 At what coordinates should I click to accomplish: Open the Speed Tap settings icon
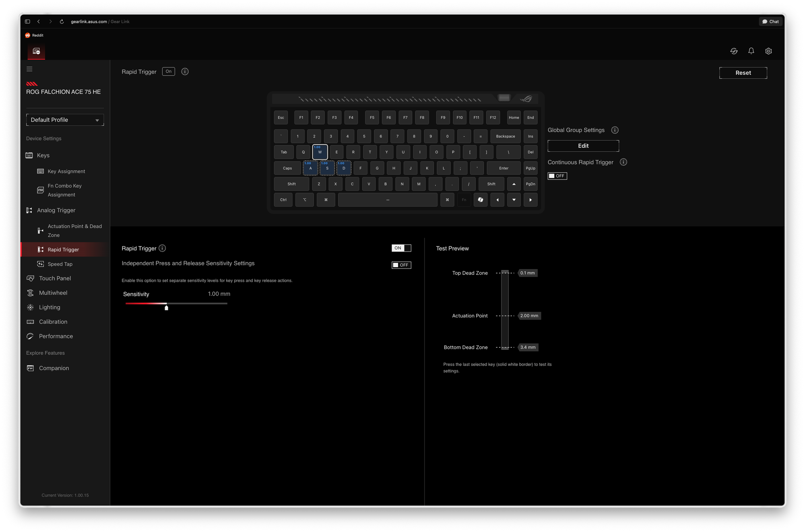point(41,264)
